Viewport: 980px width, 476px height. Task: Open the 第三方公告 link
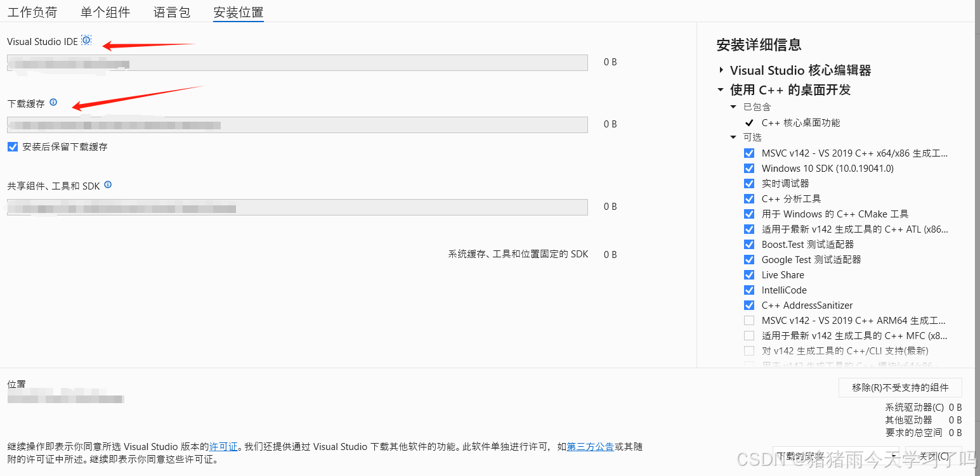590,447
